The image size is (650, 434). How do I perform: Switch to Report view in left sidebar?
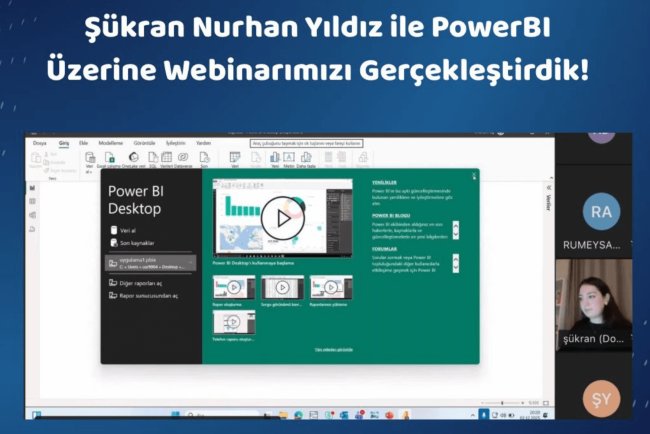click(x=32, y=188)
